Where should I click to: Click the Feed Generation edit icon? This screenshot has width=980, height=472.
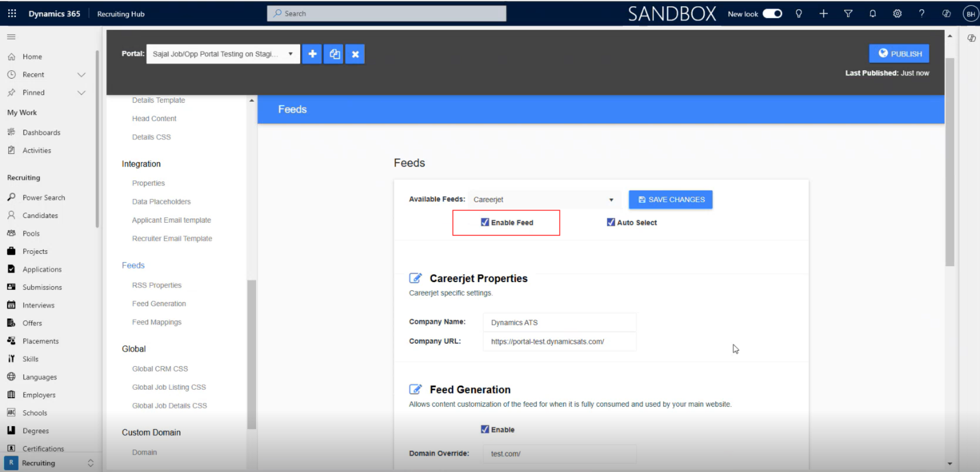click(x=415, y=389)
